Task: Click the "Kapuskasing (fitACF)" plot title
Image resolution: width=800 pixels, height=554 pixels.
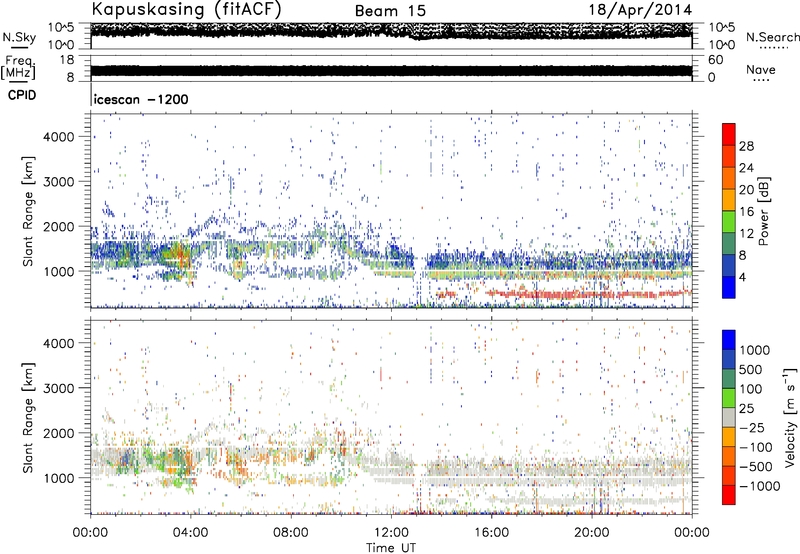Action: click(x=186, y=9)
